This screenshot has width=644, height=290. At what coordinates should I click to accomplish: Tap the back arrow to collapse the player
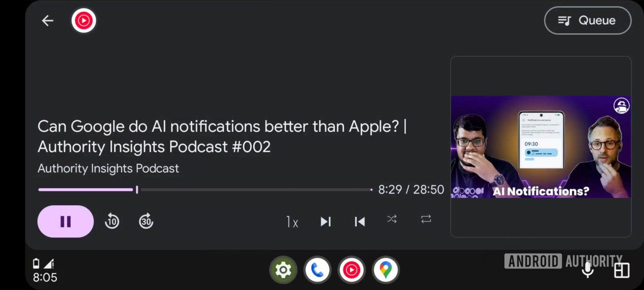pos(47,20)
